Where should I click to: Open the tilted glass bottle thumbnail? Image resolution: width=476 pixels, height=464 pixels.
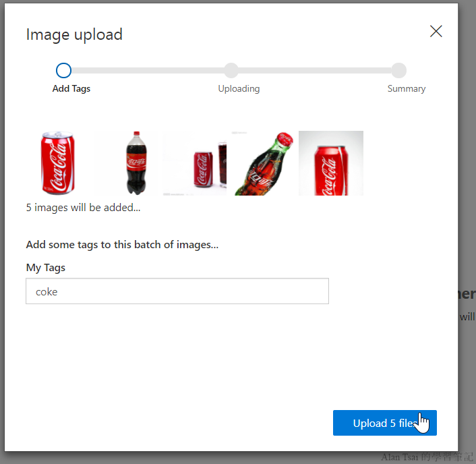tap(262, 163)
